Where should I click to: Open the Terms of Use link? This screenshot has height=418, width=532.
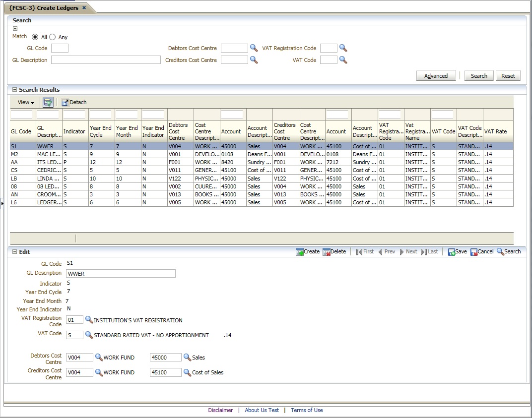click(x=306, y=410)
